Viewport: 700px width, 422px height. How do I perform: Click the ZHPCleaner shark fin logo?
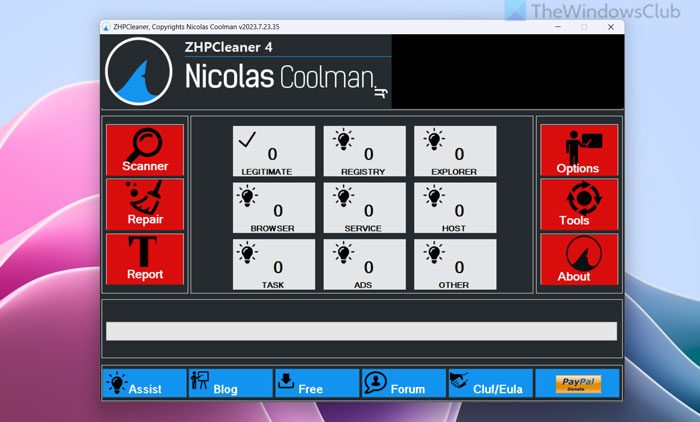pyautogui.click(x=138, y=71)
